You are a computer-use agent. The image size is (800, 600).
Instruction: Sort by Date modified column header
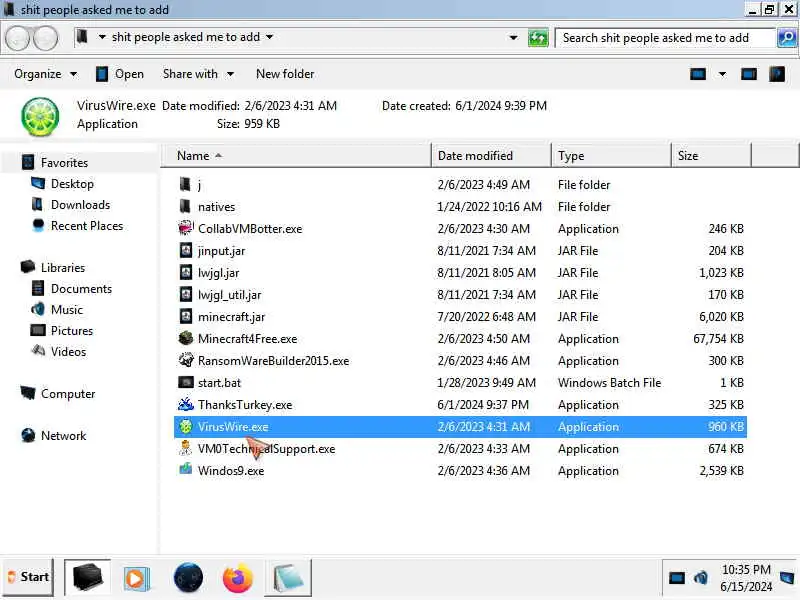(x=491, y=156)
